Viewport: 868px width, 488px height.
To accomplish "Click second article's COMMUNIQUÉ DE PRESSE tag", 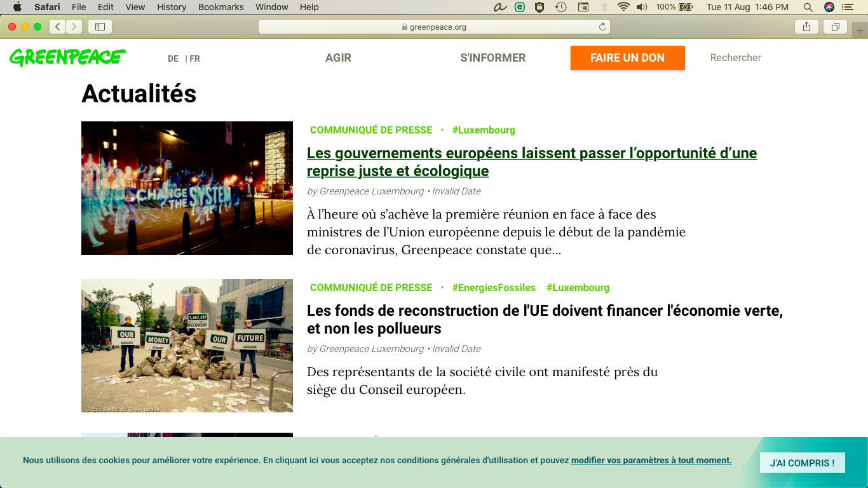I will coord(371,288).
